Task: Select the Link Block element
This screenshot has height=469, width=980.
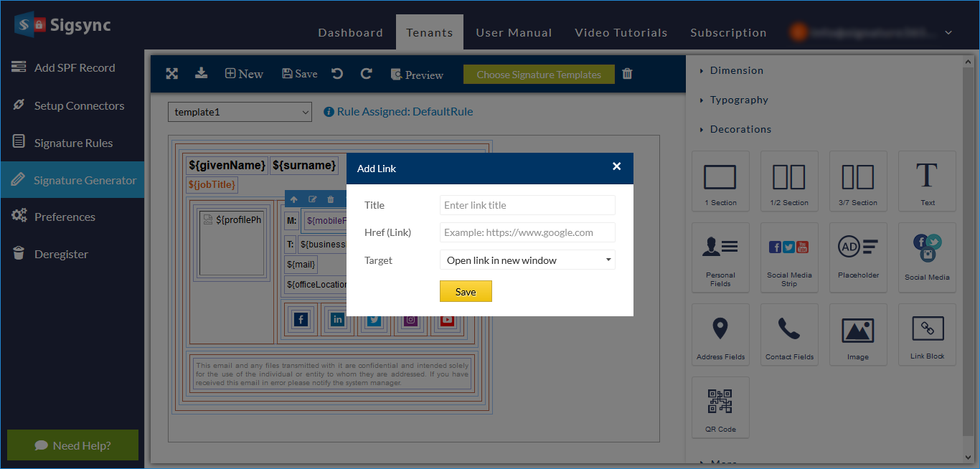Action: pyautogui.click(x=927, y=334)
